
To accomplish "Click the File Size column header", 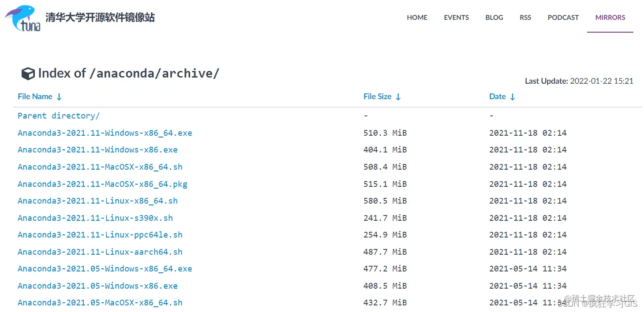I will pos(378,97).
